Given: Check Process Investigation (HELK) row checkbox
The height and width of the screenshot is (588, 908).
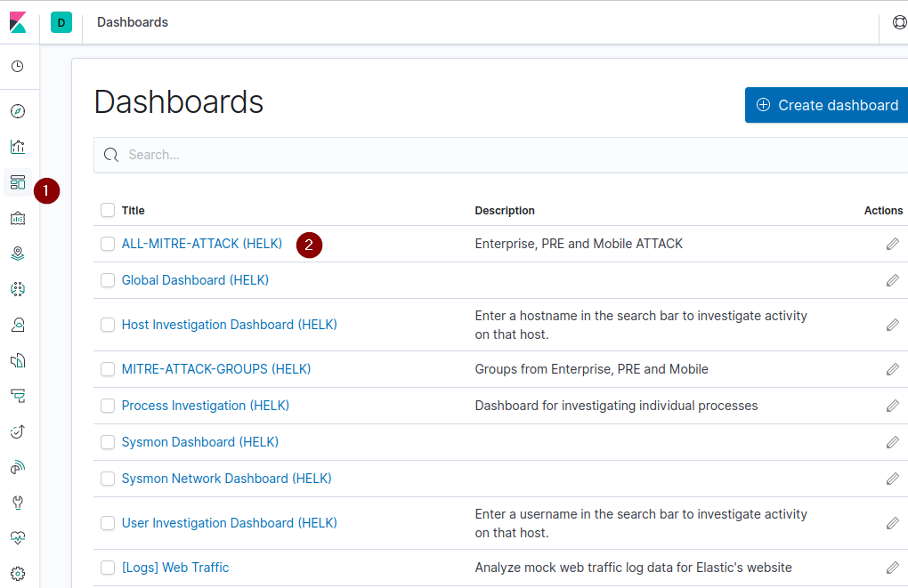Looking at the screenshot, I should pos(108,406).
